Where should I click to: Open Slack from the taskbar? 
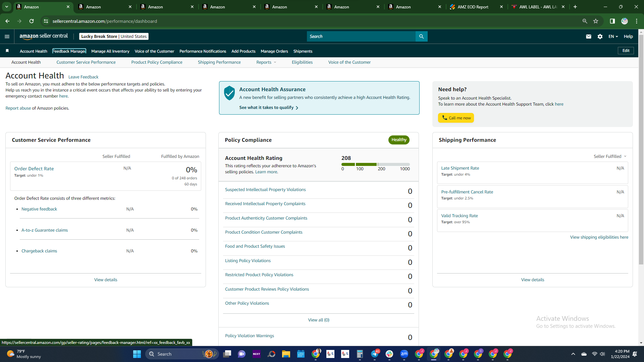click(389, 354)
